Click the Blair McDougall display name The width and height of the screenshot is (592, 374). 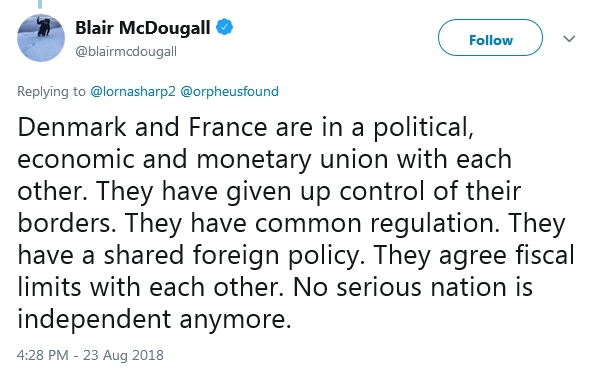click(x=143, y=28)
